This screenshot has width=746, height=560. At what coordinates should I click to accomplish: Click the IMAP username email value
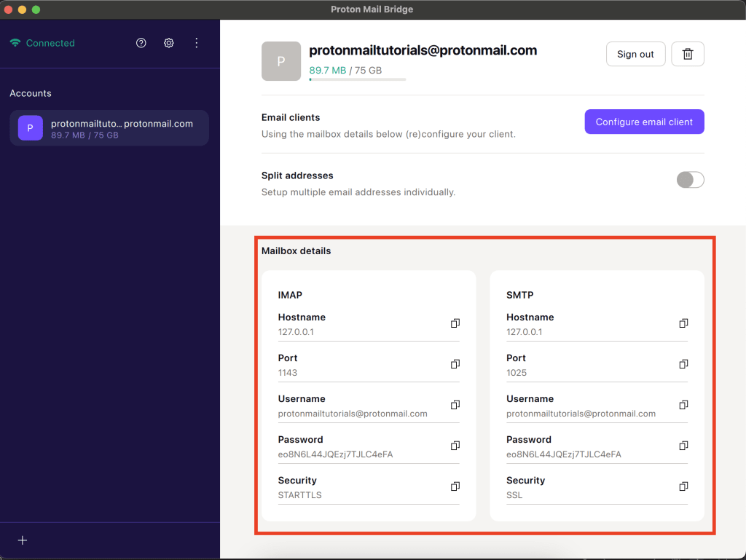click(x=353, y=414)
